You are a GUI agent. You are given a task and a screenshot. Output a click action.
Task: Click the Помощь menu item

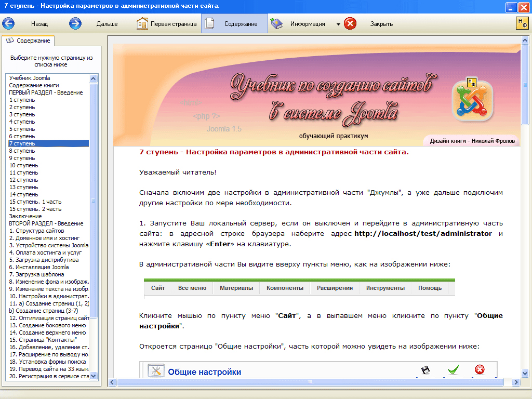[430, 288]
